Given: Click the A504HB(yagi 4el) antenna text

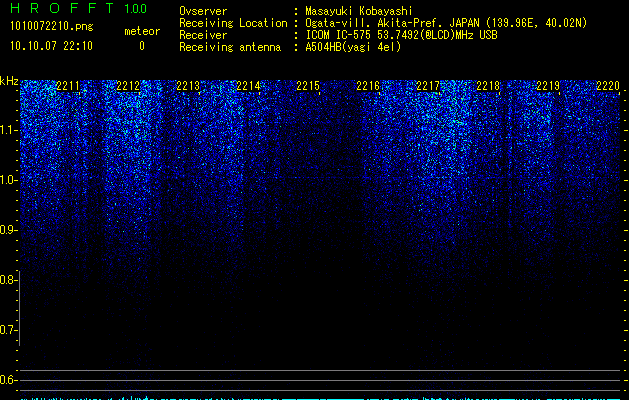Looking at the screenshot, I should pos(353,47).
